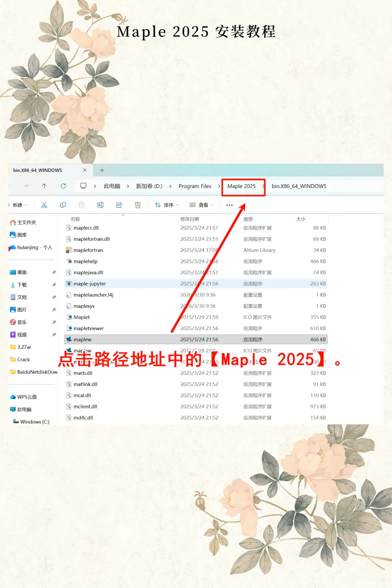Click the monitor icon in address bar
The height and width of the screenshot is (588, 392).
(x=83, y=186)
